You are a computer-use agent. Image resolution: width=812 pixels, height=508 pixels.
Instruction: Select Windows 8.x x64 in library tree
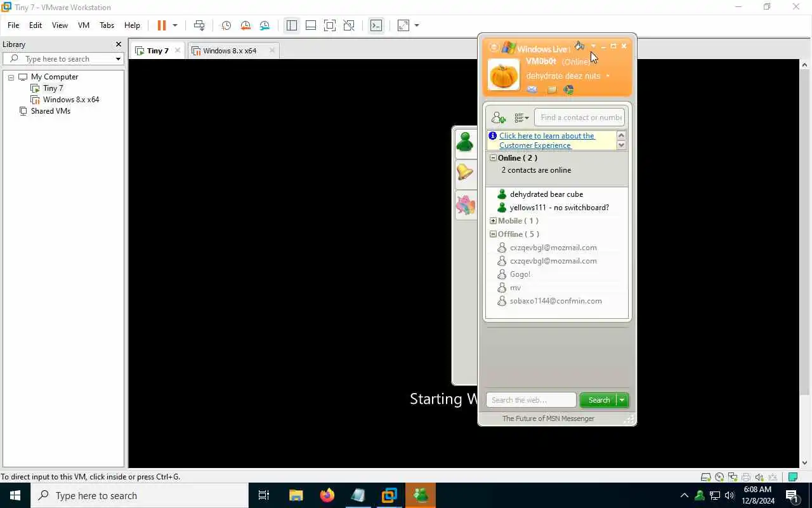tap(71, 100)
